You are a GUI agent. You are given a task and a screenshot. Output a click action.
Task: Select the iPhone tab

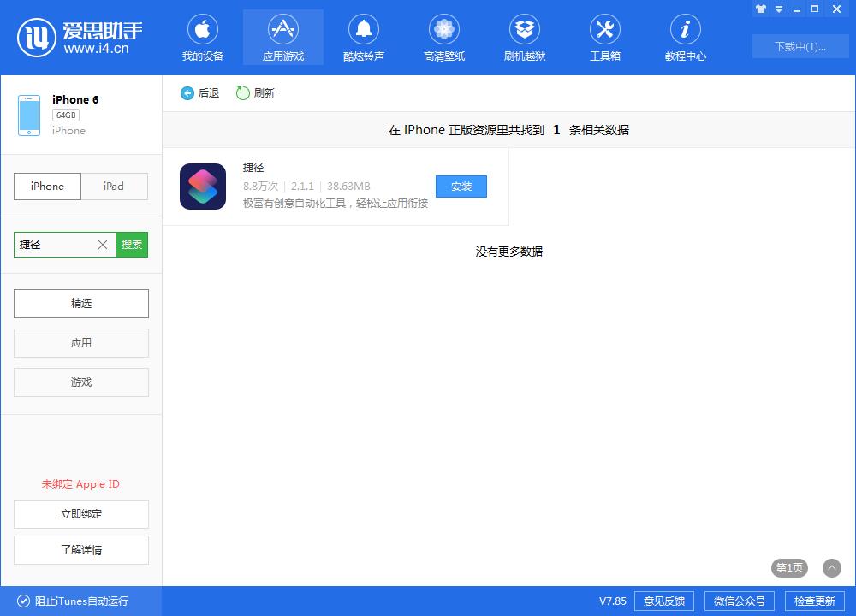click(48, 187)
